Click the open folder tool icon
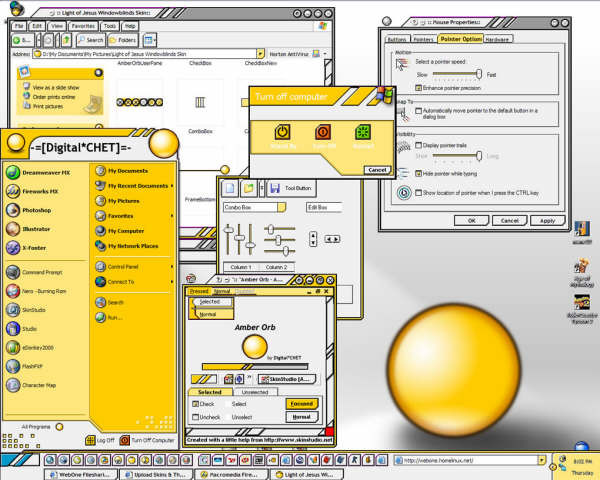 click(x=248, y=188)
